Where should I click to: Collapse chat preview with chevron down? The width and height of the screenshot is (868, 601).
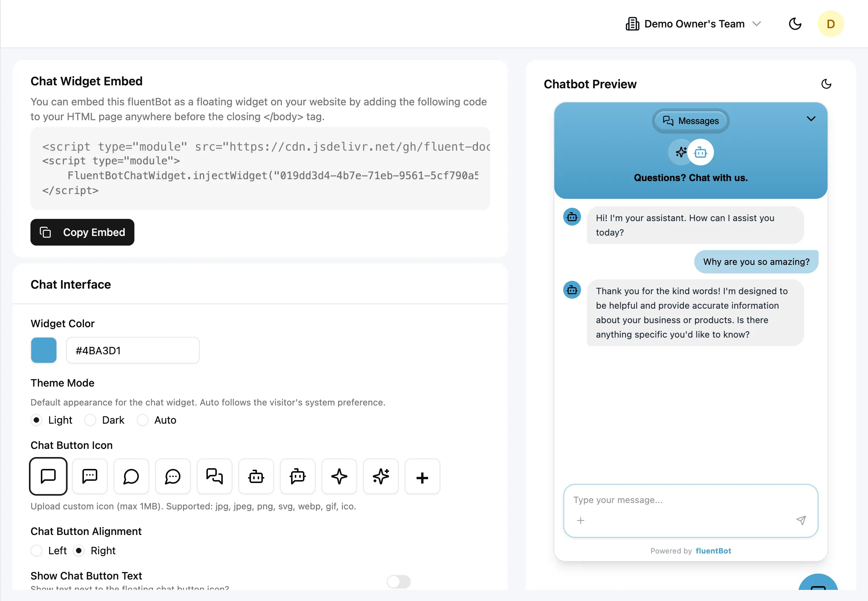coord(811,119)
